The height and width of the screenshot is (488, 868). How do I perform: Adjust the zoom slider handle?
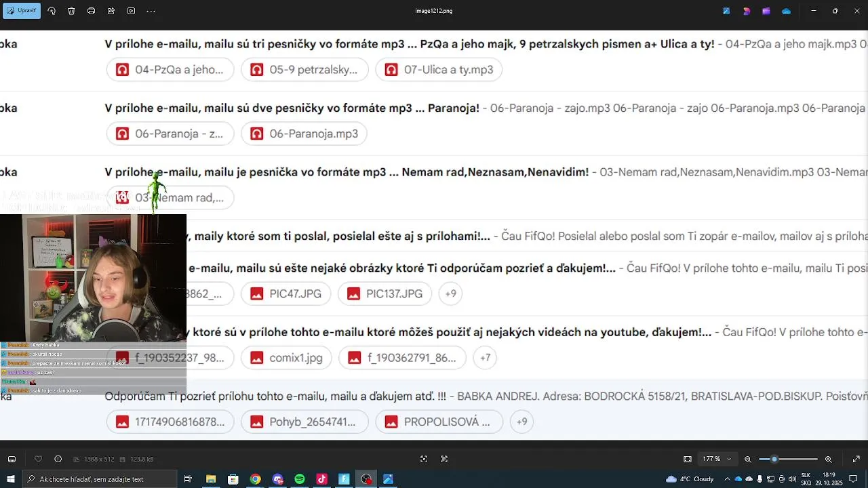click(774, 459)
